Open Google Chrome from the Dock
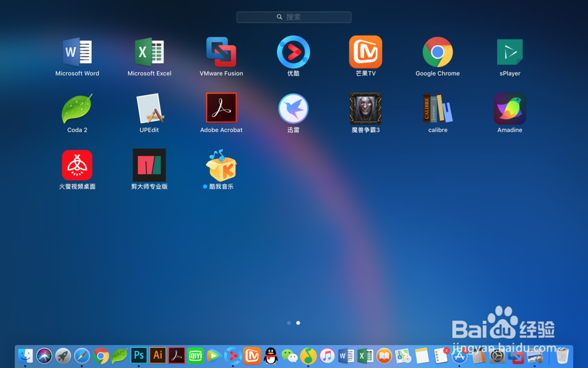The image size is (588, 368). pos(101,355)
